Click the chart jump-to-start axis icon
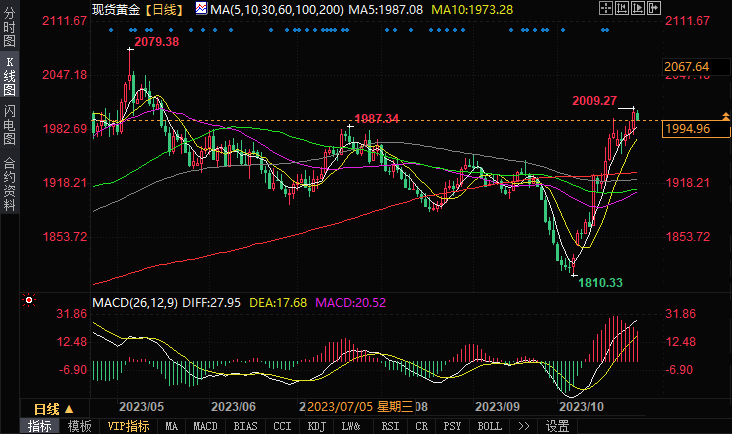This screenshot has width=732, height=434. pos(622,8)
